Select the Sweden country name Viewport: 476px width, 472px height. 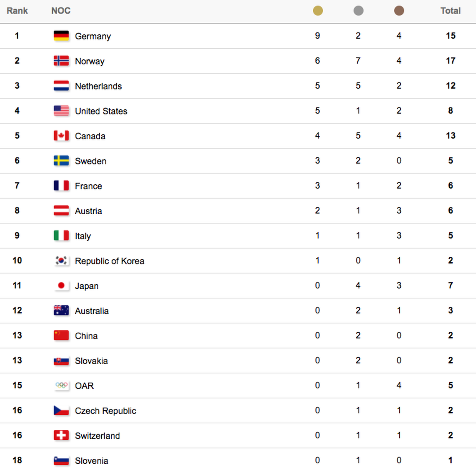pos(90,161)
